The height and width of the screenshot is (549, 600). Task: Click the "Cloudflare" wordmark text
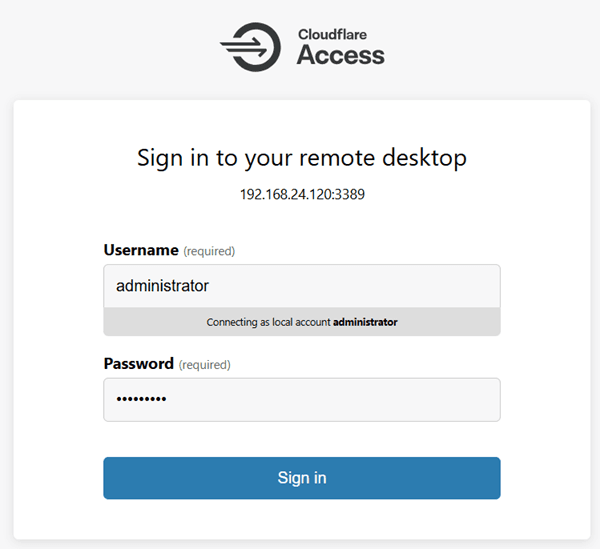(332, 34)
